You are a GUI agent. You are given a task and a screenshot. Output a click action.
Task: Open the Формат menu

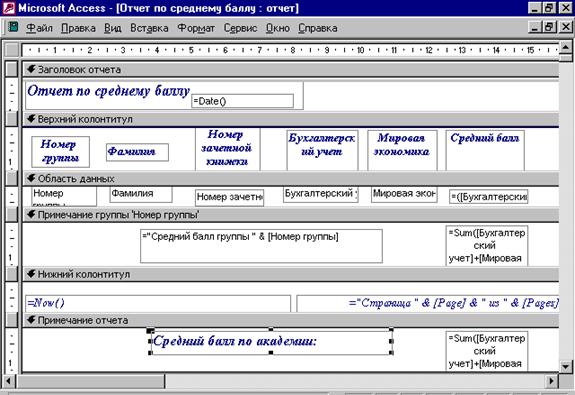tap(196, 28)
